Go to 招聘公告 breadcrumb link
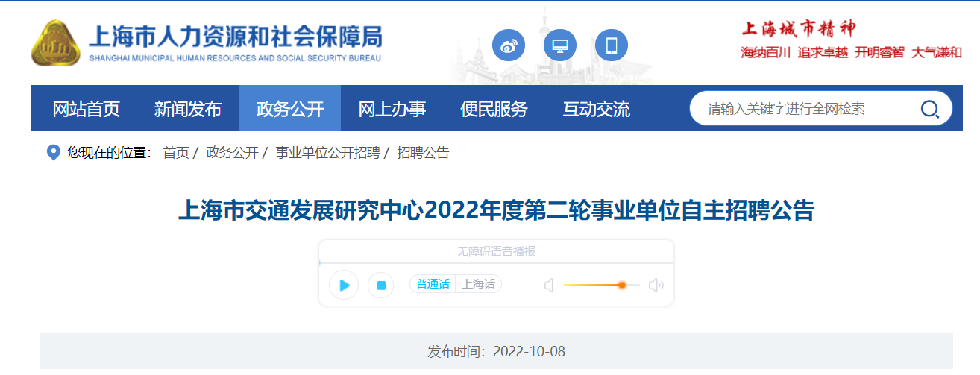Image resolution: width=980 pixels, height=375 pixels. click(x=423, y=153)
